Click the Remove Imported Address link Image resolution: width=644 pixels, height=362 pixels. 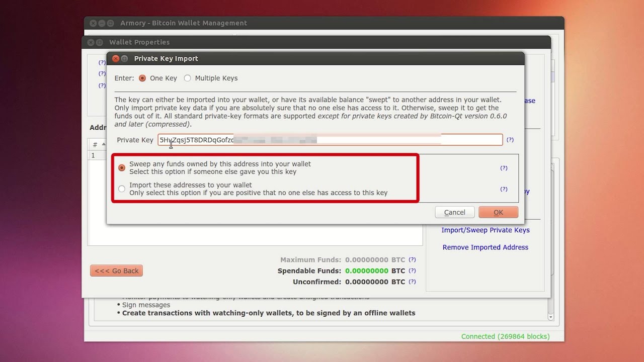[486, 247]
